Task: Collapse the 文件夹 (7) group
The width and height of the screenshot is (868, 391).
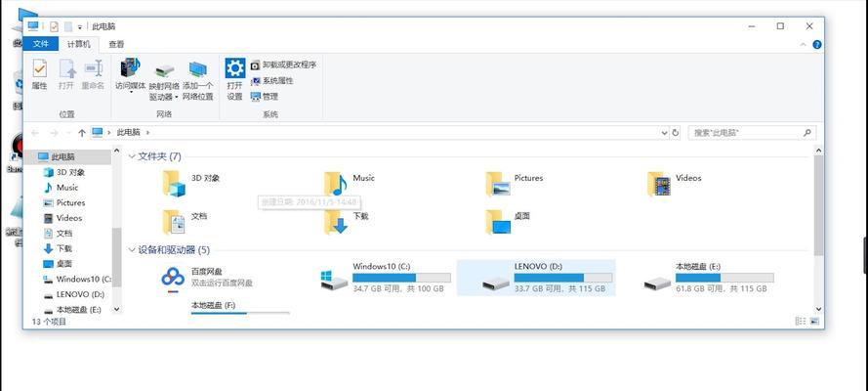Action: pyautogui.click(x=132, y=156)
